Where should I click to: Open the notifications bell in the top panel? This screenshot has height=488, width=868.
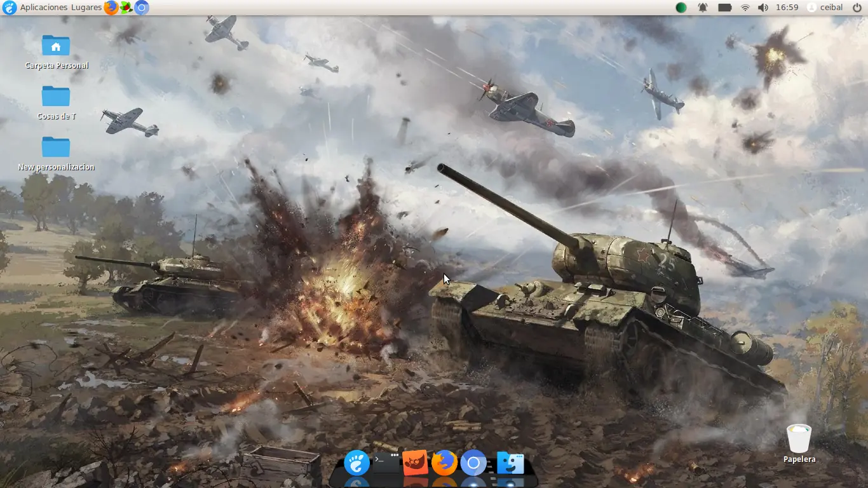[x=703, y=8]
